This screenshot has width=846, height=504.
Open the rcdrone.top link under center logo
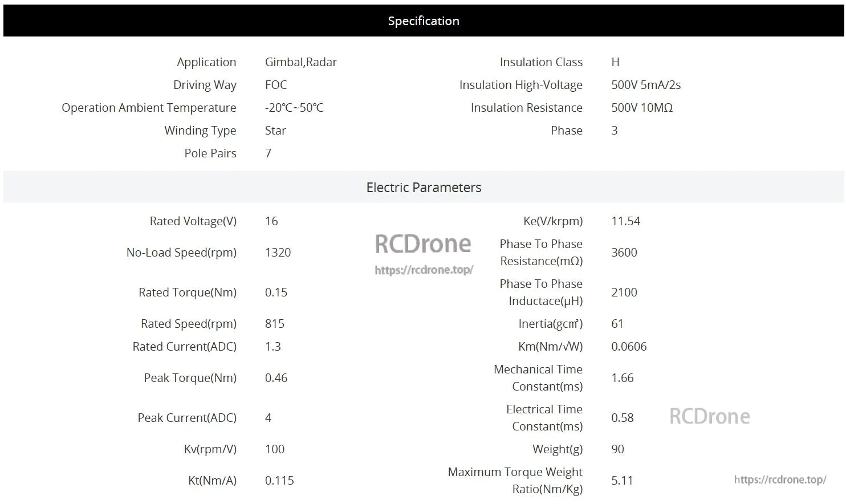tap(424, 270)
